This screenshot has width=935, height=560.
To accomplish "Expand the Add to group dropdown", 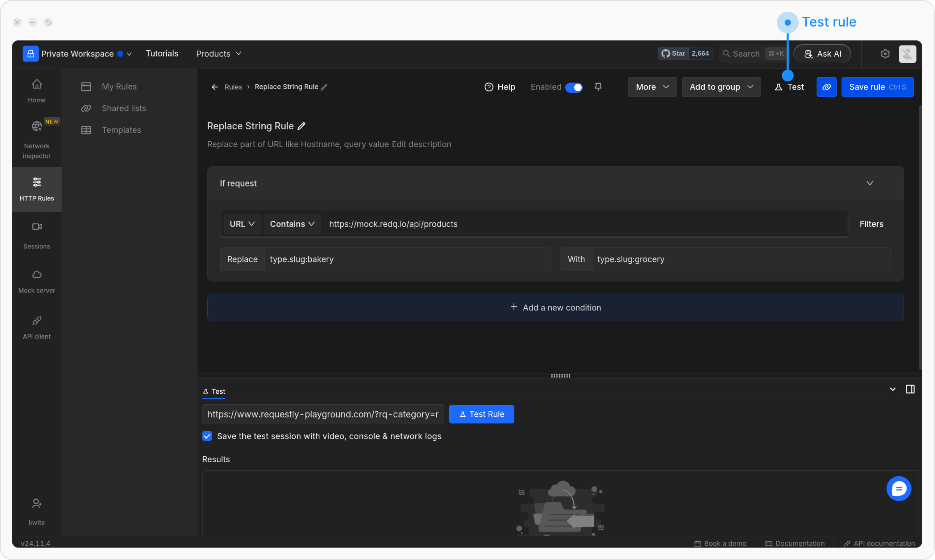I will coord(721,87).
